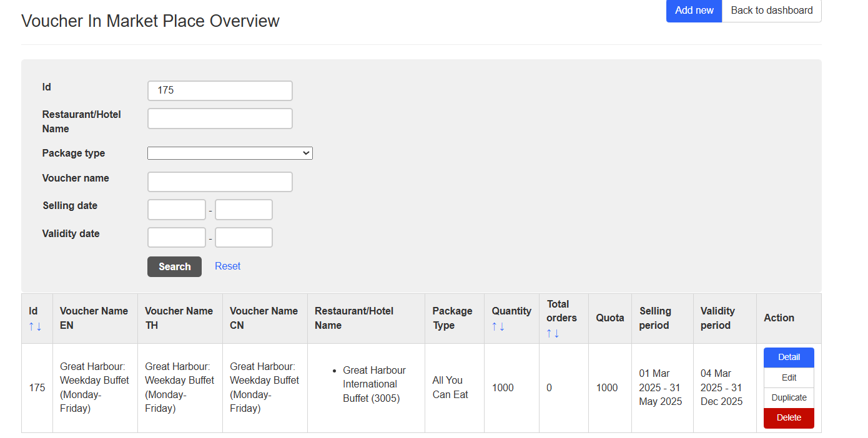Screen dimensions: 868x438
Task: Sort Id column descending with down arrow
Action: tap(39, 326)
